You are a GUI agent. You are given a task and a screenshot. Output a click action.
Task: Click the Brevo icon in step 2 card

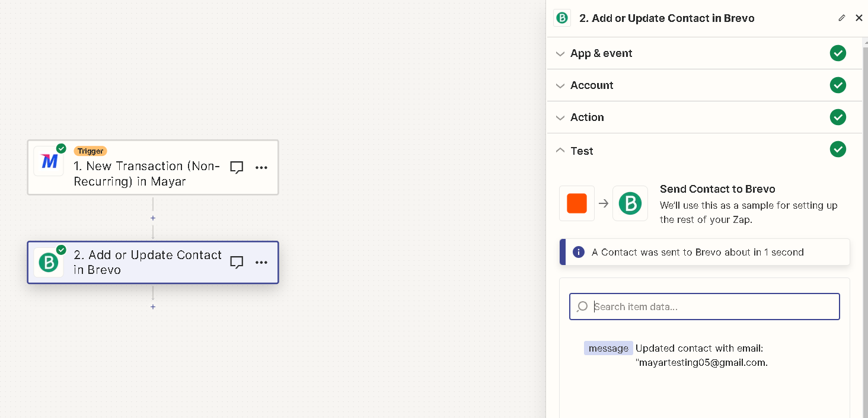pyautogui.click(x=49, y=262)
